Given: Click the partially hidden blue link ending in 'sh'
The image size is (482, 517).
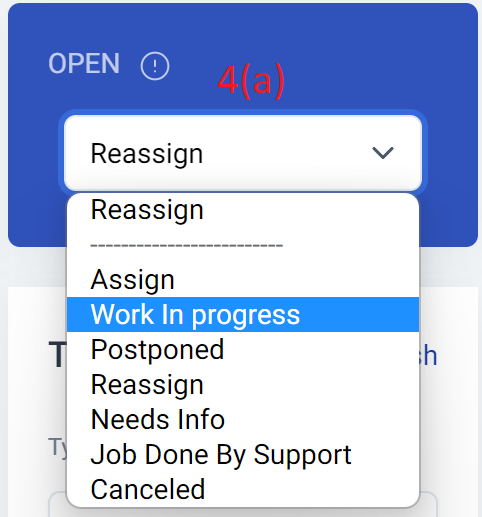Looking at the screenshot, I should [x=428, y=356].
